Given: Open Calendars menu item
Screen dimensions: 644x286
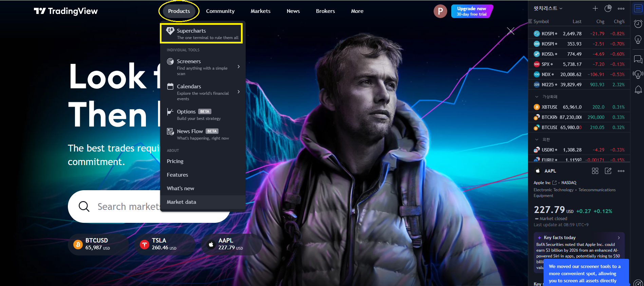Looking at the screenshot, I should point(202,92).
